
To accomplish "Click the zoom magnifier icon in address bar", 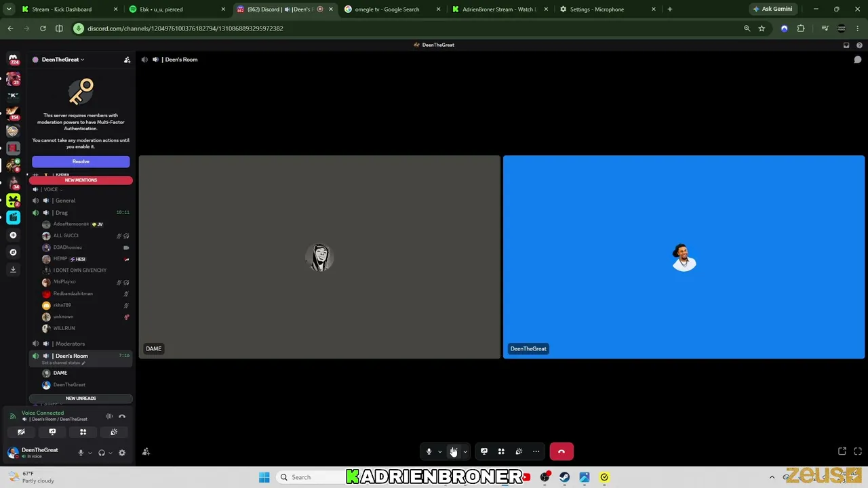I will click(747, 28).
